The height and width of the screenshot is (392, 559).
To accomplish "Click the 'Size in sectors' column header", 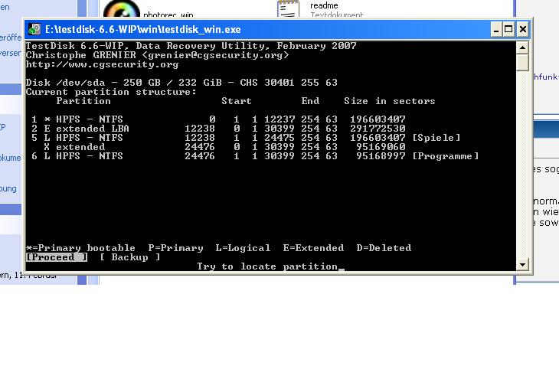I will pos(390,101).
